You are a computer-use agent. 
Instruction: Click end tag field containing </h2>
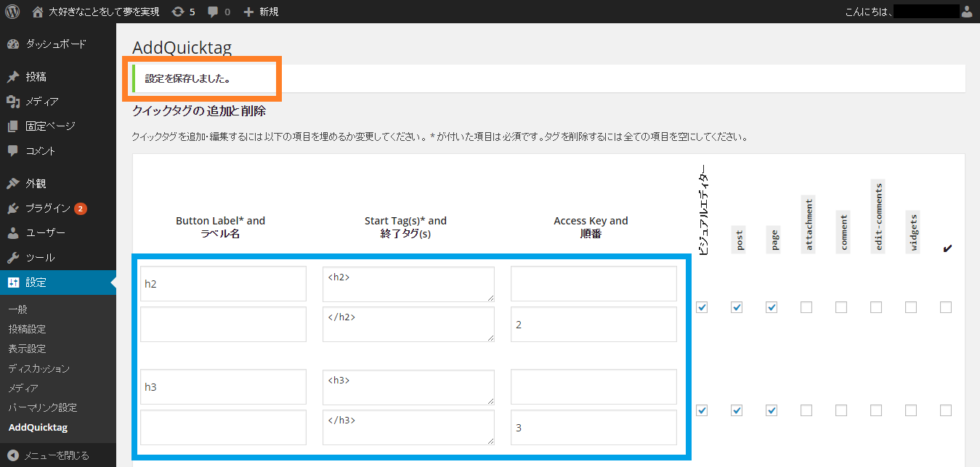pos(408,325)
